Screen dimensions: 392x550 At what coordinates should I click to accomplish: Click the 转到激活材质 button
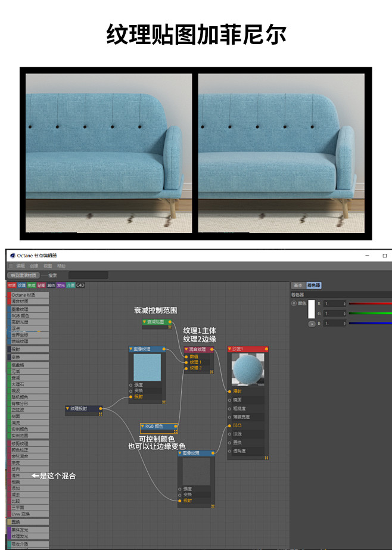click(x=23, y=275)
